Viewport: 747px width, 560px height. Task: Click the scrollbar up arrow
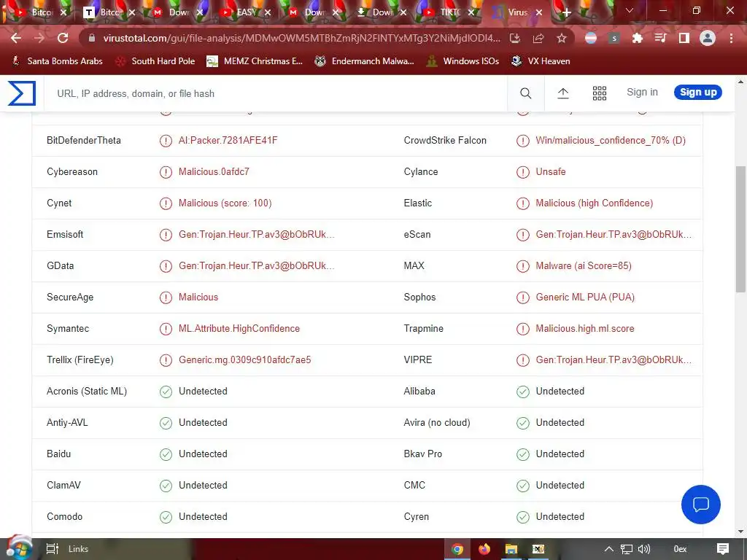(x=741, y=82)
